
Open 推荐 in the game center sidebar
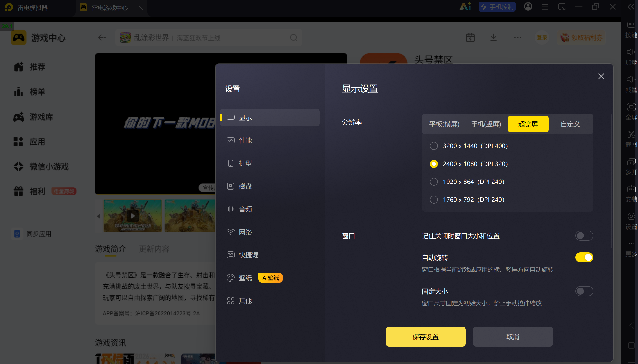[x=29, y=67]
